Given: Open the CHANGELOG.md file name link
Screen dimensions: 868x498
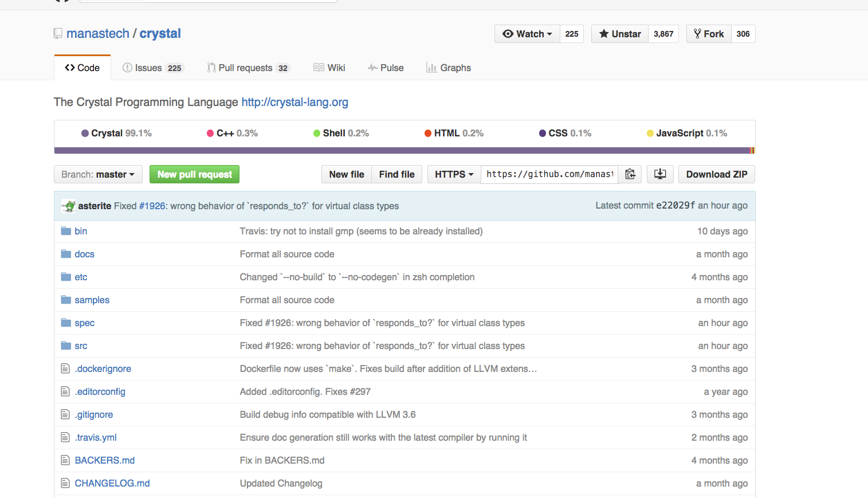Looking at the screenshot, I should pyautogui.click(x=112, y=483).
